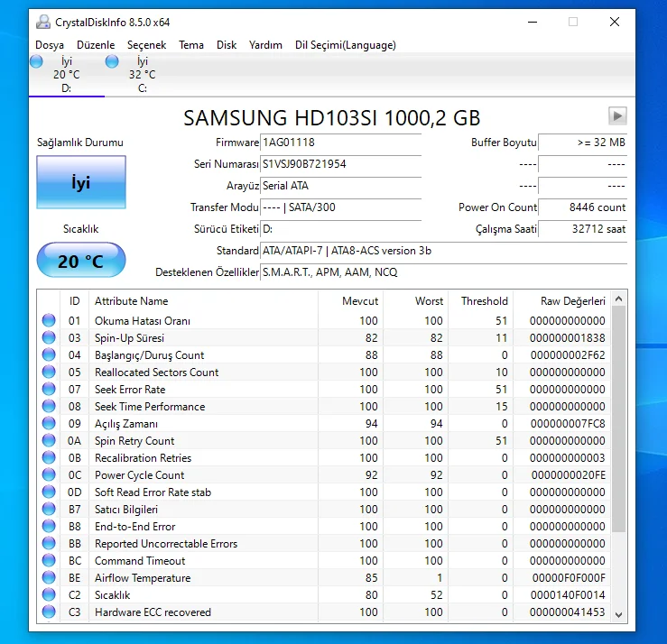The width and height of the screenshot is (667, 644).
Task: Click status orb for Spin Retry Count
Action: tap(49, 440)
